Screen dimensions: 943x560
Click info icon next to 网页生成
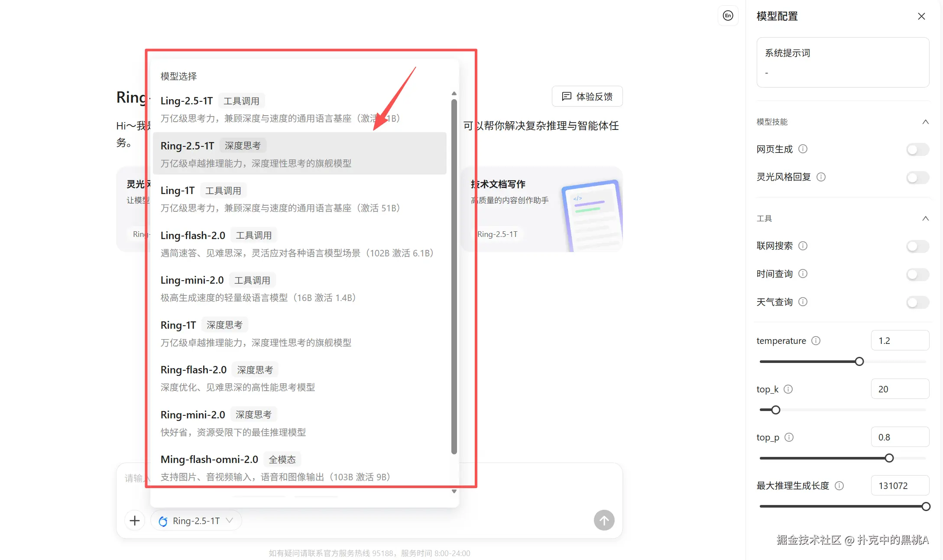pyautogui.click(x=803, y=149)
